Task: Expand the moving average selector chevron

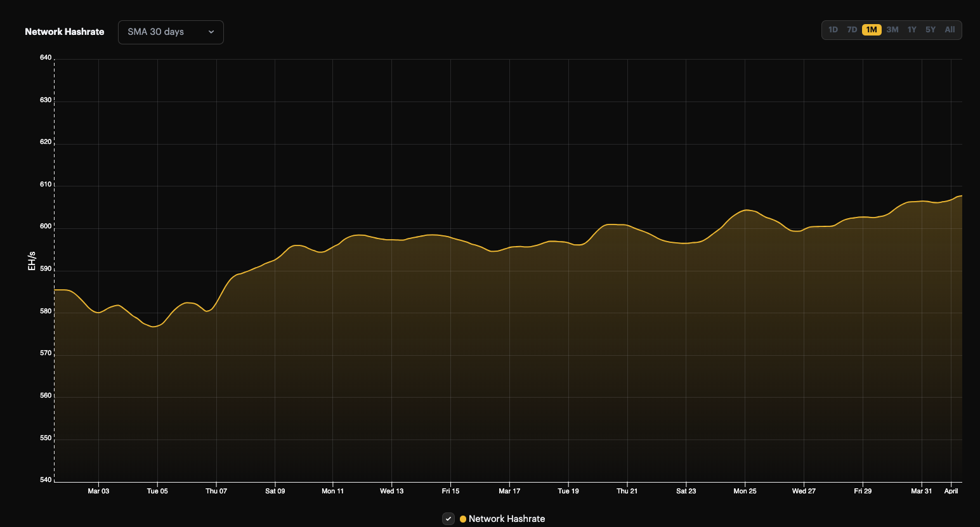Action: [x=212, y=32]
